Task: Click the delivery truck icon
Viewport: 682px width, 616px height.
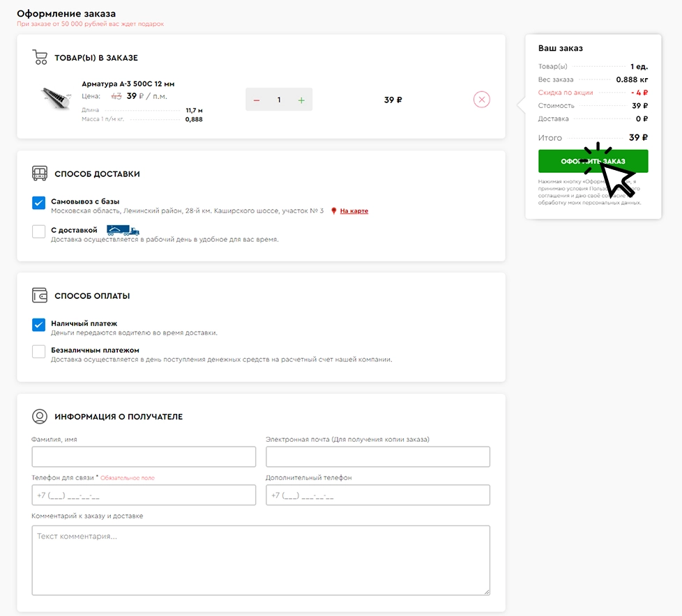Action: (x=123, y=230)
